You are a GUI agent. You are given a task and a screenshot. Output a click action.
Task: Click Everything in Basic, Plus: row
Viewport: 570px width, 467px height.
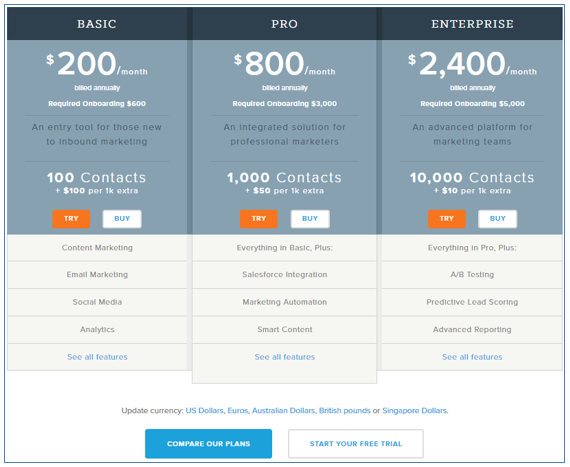tap(285, 248)
